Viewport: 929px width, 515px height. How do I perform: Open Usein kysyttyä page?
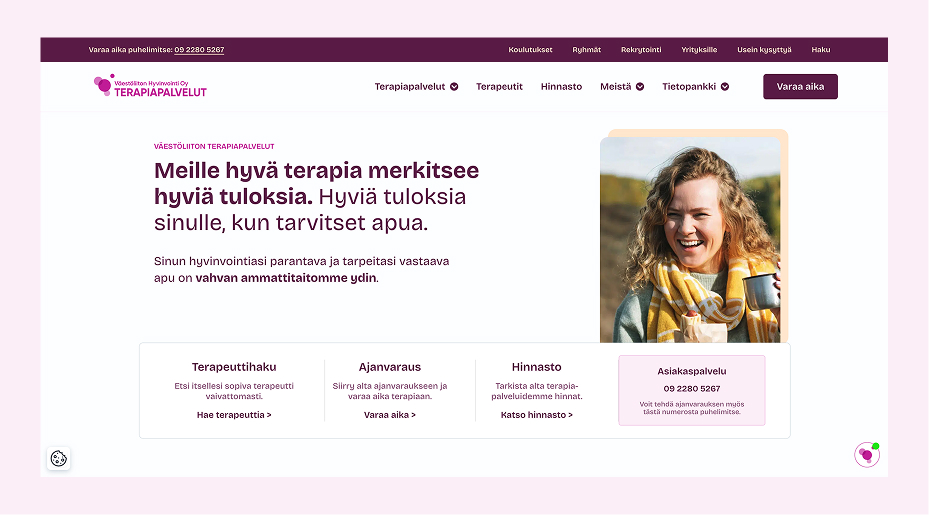[764, 50]
